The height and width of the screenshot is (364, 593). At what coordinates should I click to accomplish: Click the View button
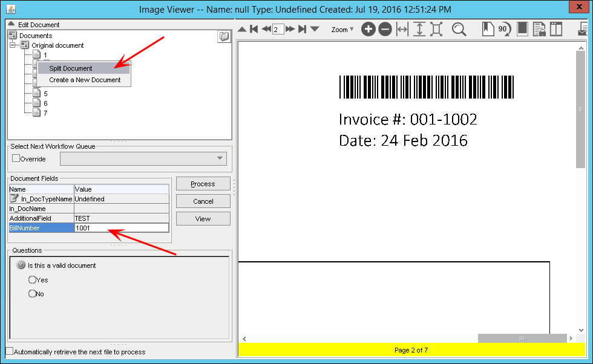point(203,218)
